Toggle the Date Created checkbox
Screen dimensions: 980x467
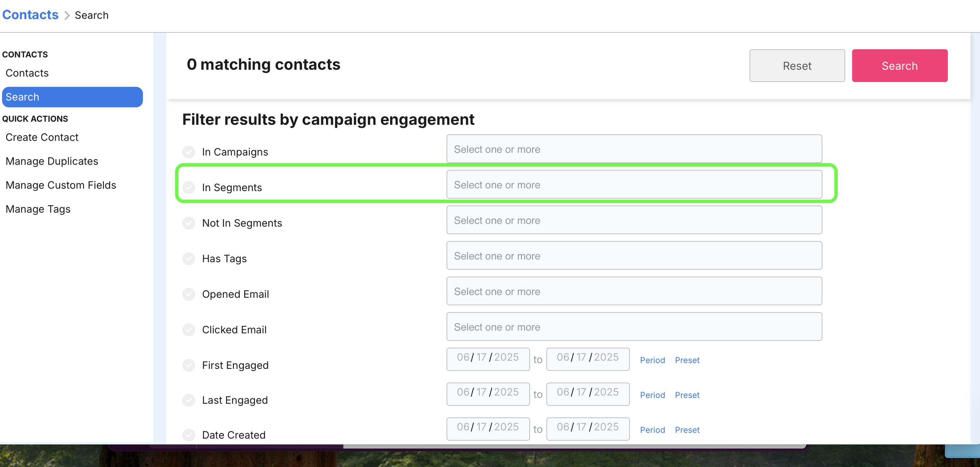pyautogui.click(x=189, y=435)
